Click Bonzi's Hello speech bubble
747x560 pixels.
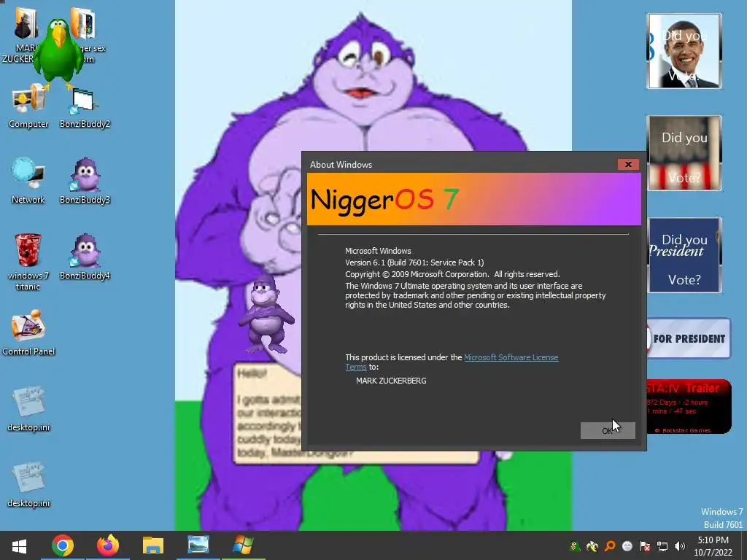[x=268, y=413]
